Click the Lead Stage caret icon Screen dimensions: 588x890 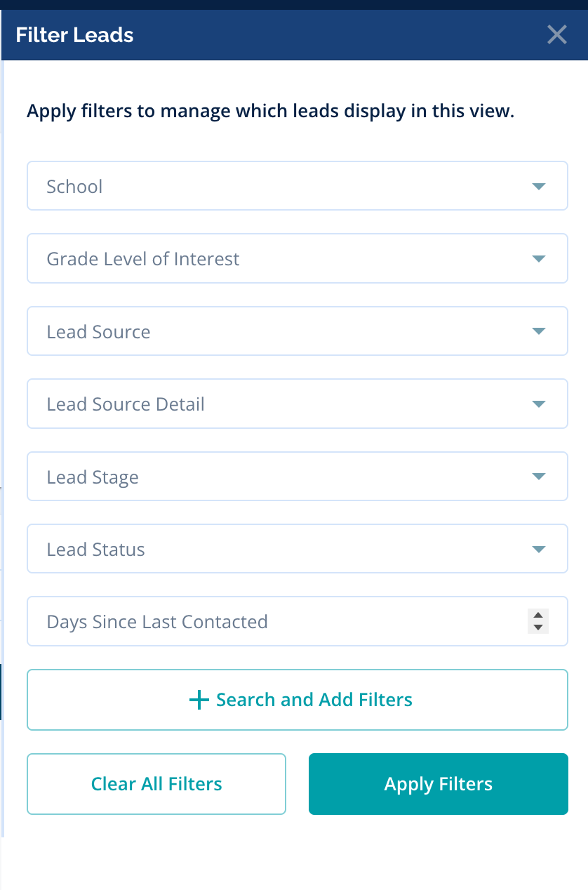tap(538, 477)
